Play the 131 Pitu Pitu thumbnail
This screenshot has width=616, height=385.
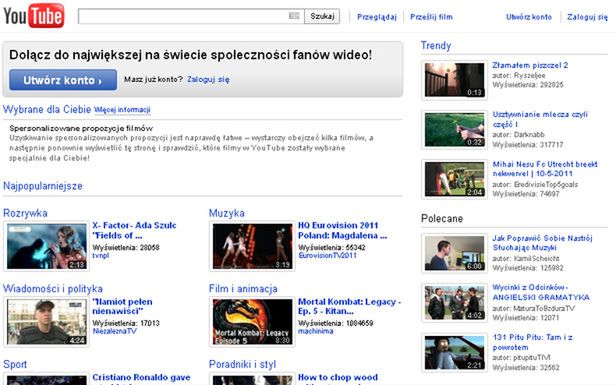(x=454, y=352)
